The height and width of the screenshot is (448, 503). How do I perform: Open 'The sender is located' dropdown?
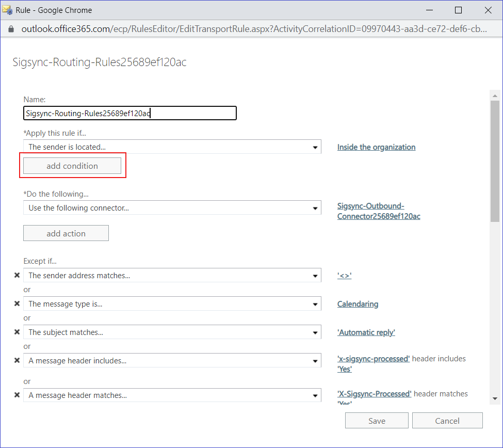172,147
